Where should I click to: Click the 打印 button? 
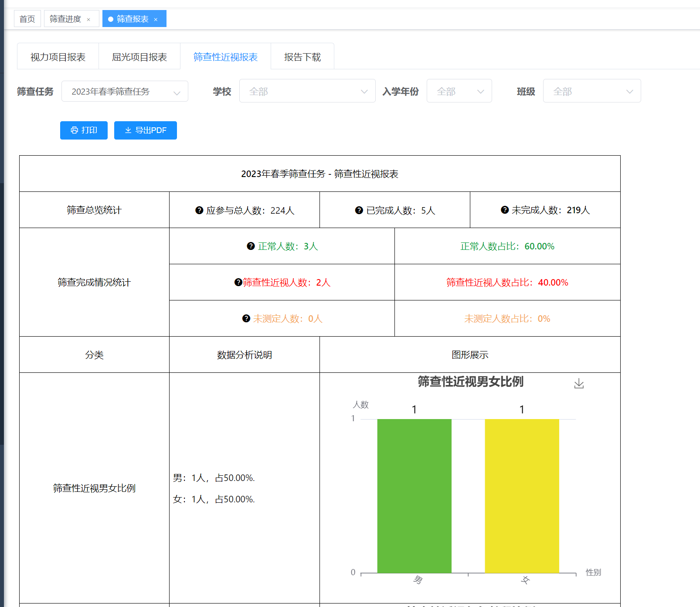coord(84,130)
